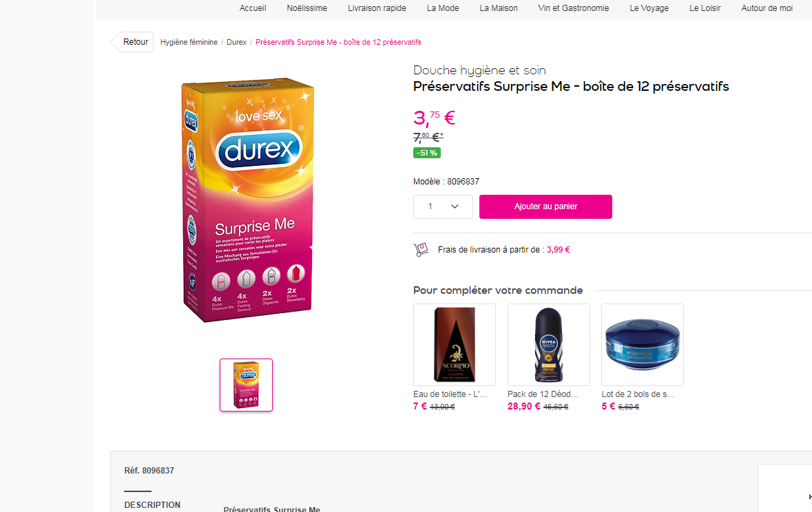
Task: Open the Noëlissime menu
Action: [x=307, y=8]
